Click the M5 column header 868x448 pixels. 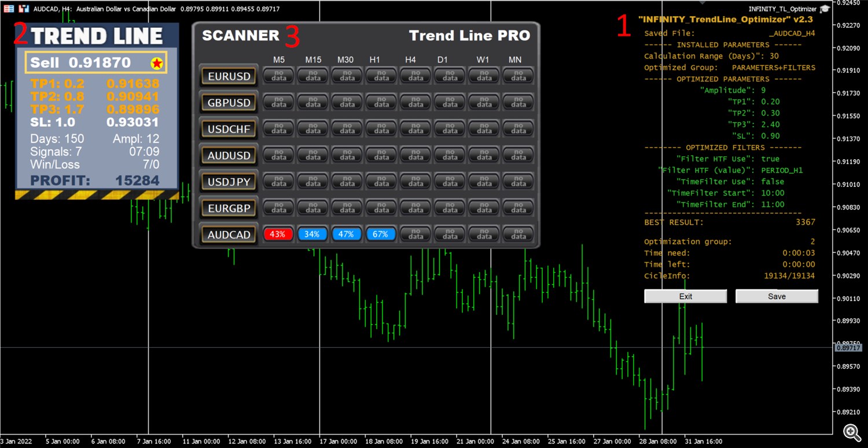[279, 60]
